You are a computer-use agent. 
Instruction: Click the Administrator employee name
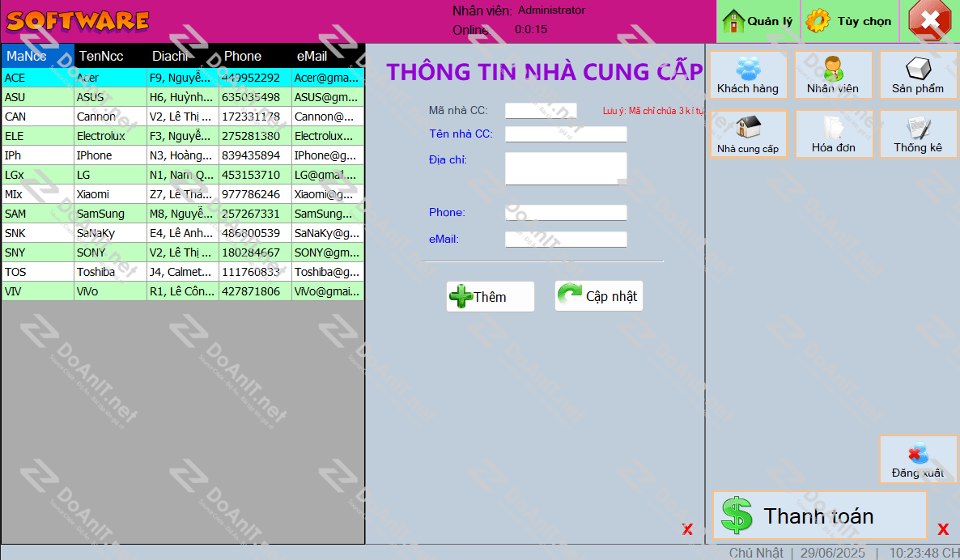[x=551, y=11]
